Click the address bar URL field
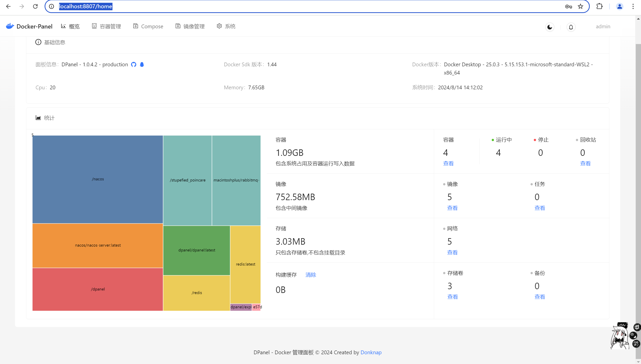 click(317, 6)
